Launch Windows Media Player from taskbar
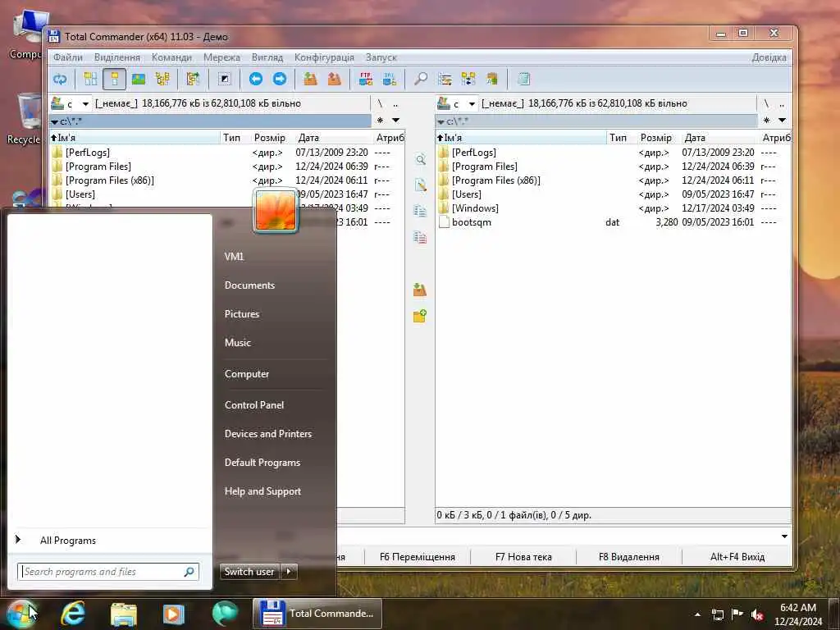840x630 pixels. 174,614
